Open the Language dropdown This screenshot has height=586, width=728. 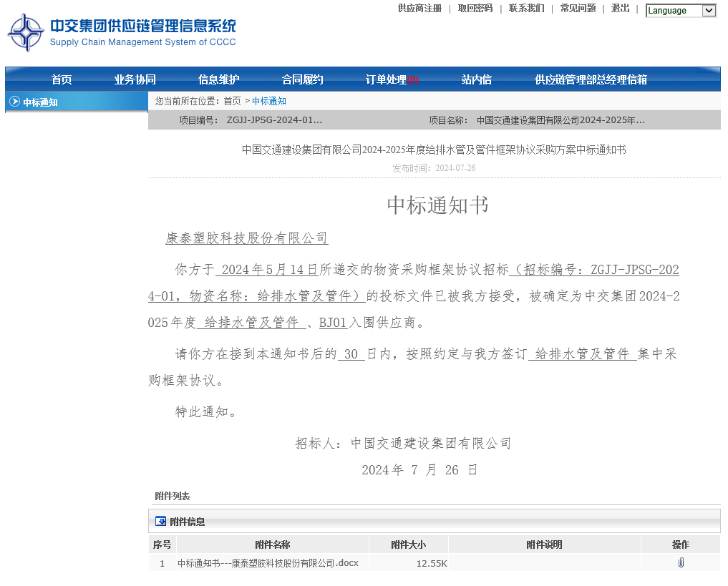(680, 11)
